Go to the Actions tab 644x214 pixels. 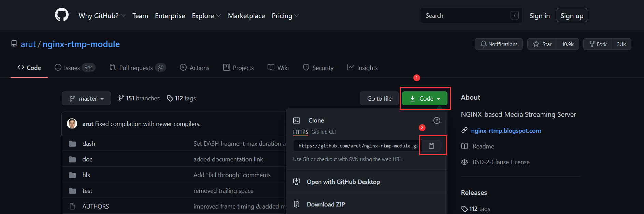pyautogui.click(x=195, y=68)
